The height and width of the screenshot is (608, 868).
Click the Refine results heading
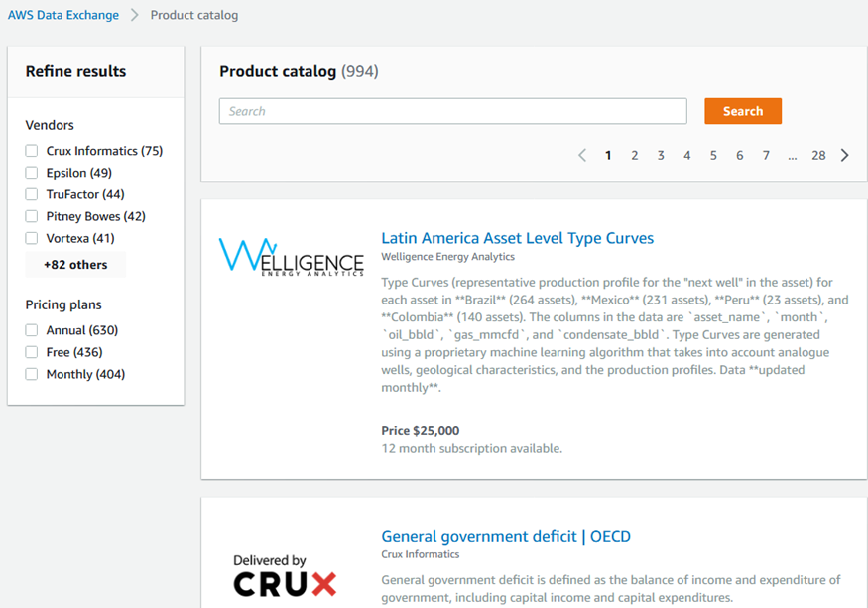[x=75, y=71]
